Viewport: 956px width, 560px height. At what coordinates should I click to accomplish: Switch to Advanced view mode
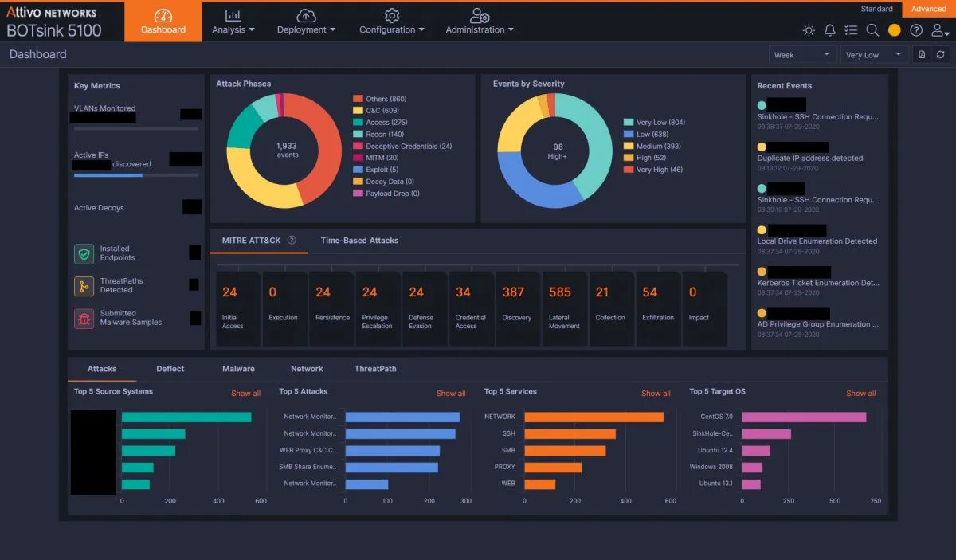(x=928, y=9)
